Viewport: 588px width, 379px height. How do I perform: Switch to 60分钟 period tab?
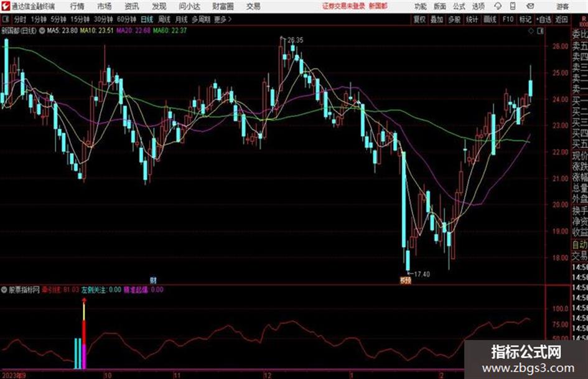[x=126, y=19]
